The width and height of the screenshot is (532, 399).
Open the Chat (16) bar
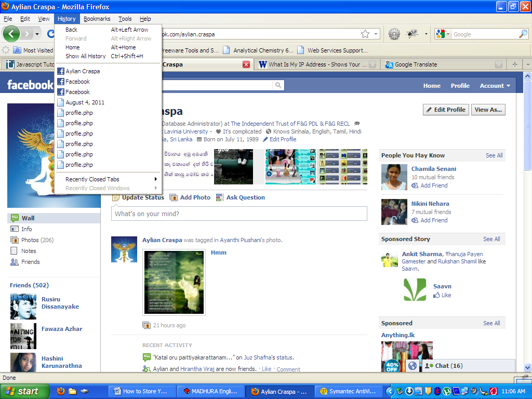coord(468,366)
